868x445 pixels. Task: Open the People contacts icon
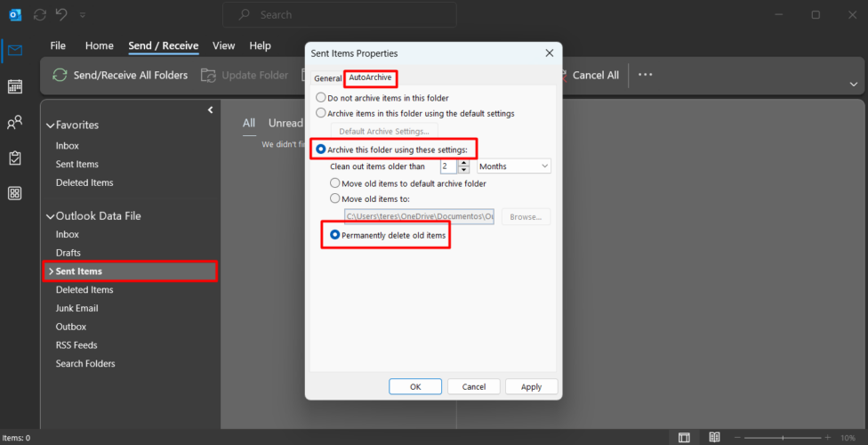pyautogui.click(x=15, y=123)
